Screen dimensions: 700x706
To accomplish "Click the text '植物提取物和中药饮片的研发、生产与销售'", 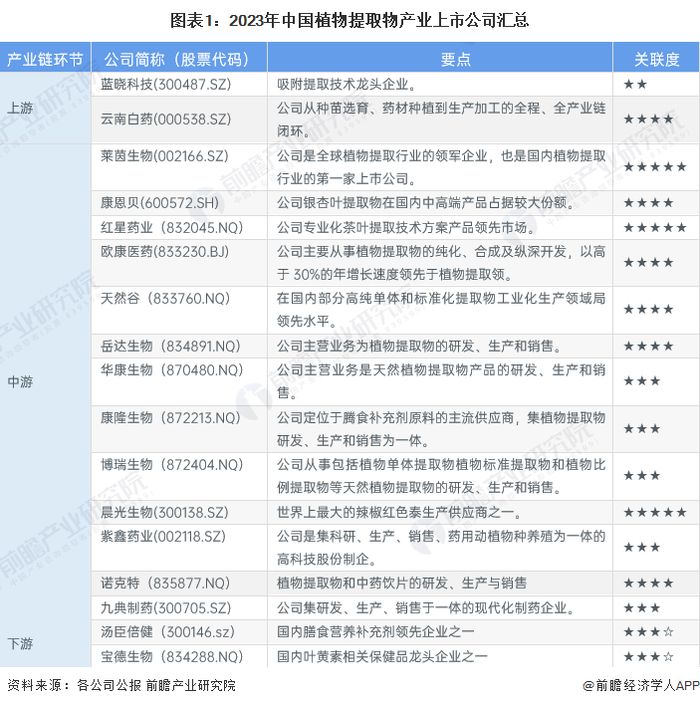I will click(x=402, y=584).
